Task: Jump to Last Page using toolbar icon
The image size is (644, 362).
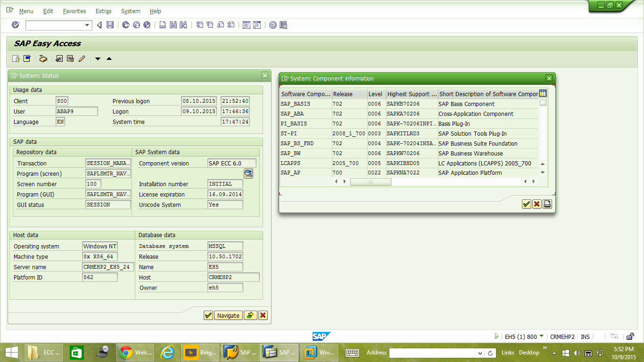Action: click(231, 25)
